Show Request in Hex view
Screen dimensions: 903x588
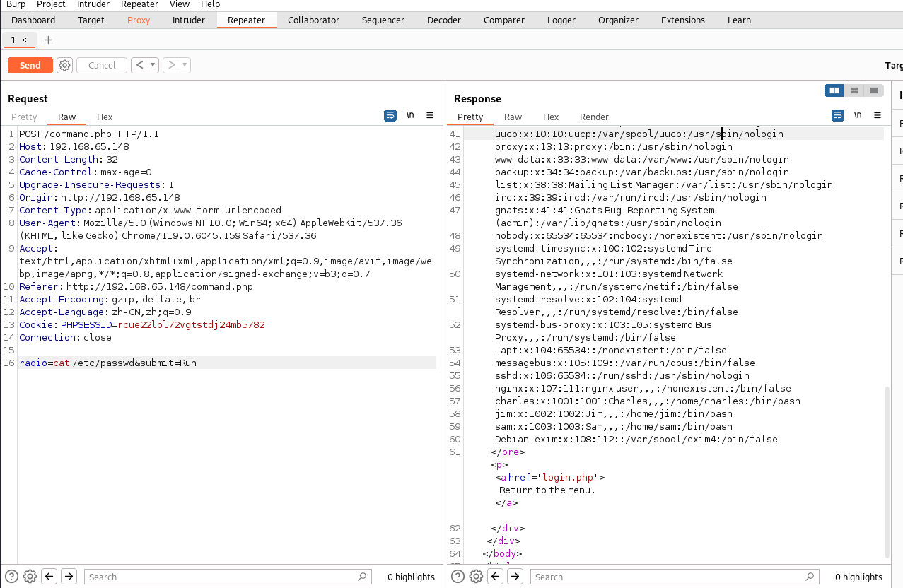pyautogui.click(x=105, y=117)
